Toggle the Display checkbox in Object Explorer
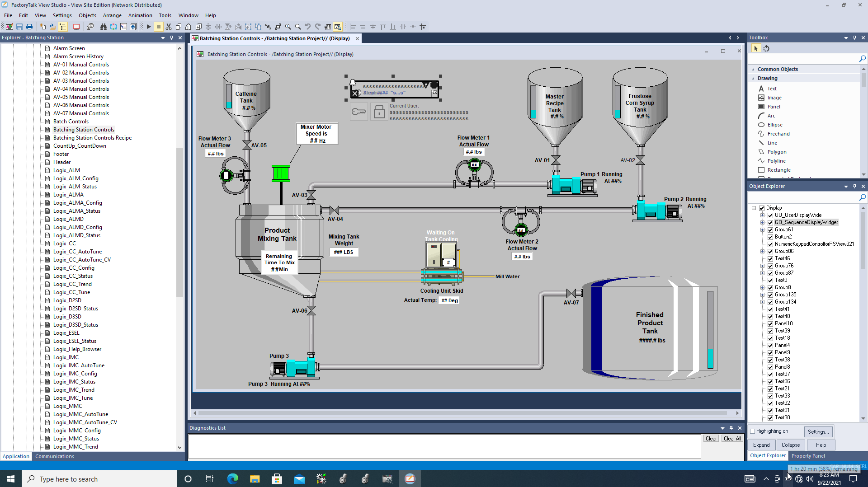The height and width of the screenshot is (487, 868). coord(762,208)
